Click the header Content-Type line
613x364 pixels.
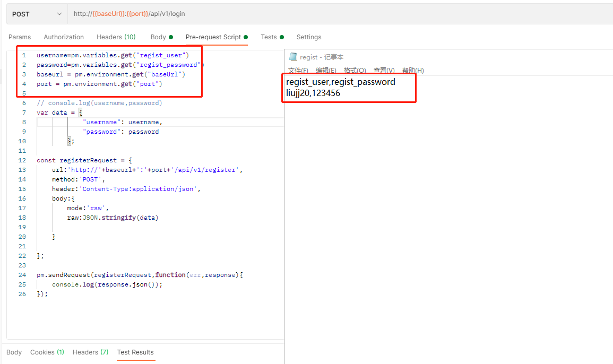(x=126, y=189)
